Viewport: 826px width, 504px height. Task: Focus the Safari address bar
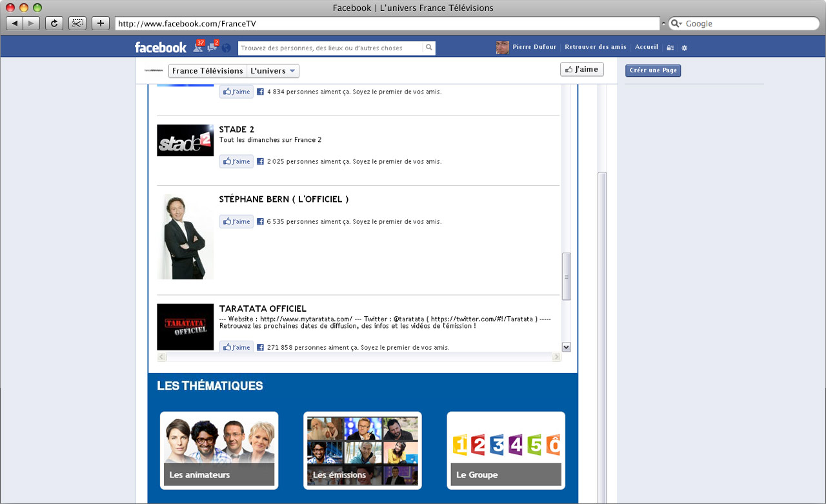click(387, 23)
